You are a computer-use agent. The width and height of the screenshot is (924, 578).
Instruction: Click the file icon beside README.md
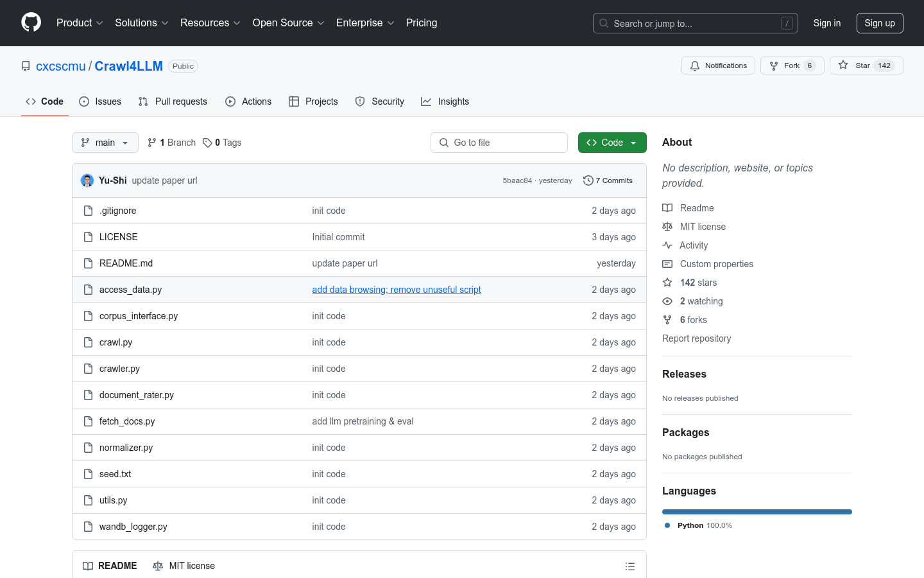pyautogui.click(x=89, y=263)
